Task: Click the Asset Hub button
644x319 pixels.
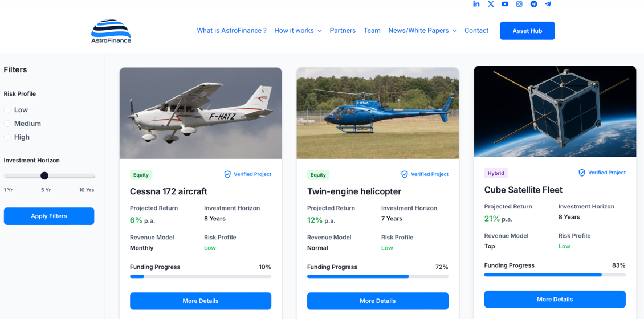Action: [527, 31]
